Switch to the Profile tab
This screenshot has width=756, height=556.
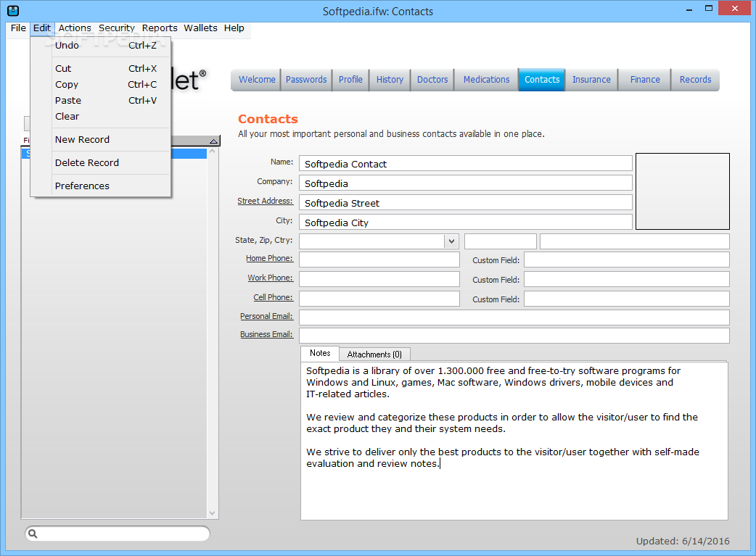(350, 80)
